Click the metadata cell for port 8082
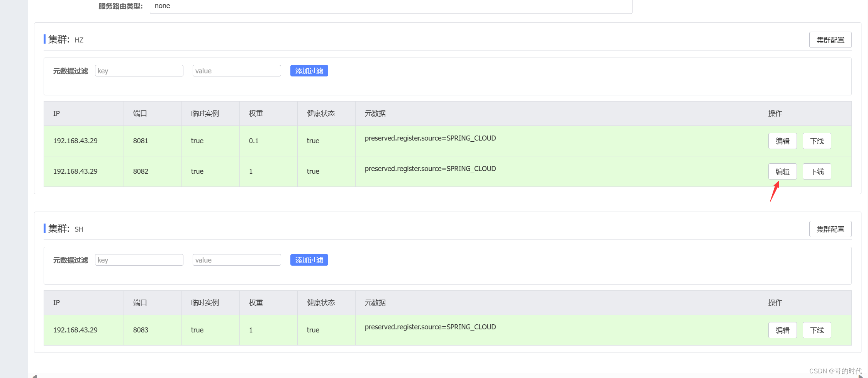 (430, 169)
